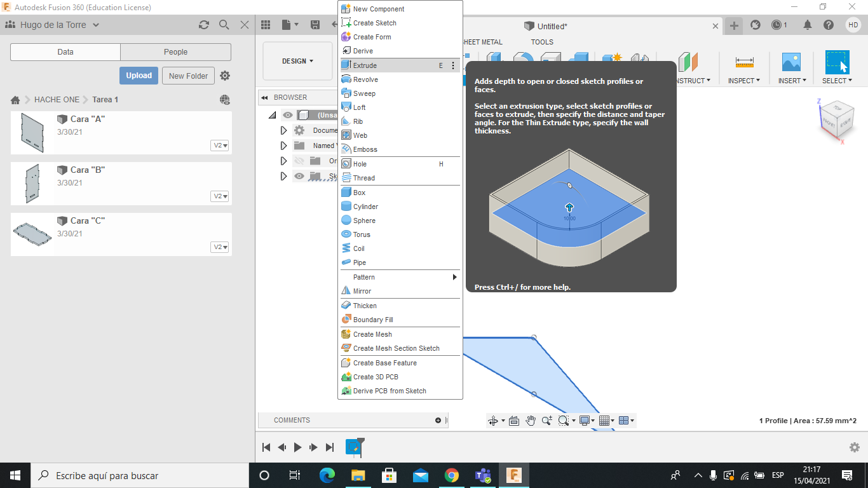Screen dimensions: 868x488
Task: Open Google Chrome from the taskbar
Action: pyautogui.click(x=452, y=475)
